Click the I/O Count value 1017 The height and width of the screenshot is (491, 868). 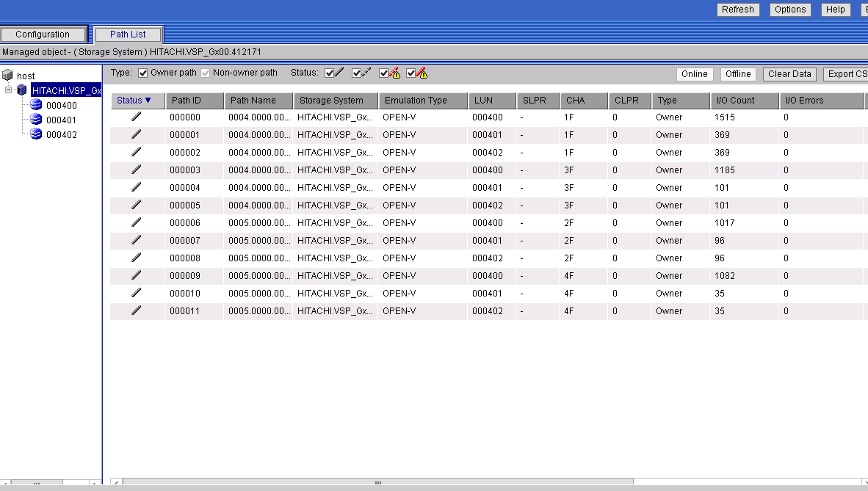click(725, 223)
